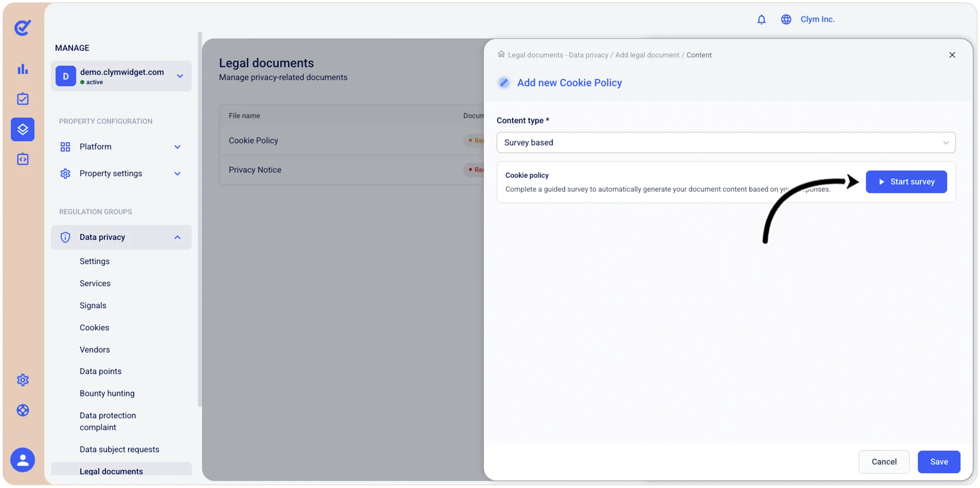The width and height of the screenshot is (980, 488).
Task: Open the checklist tasks sidebar icon
Action: click(22, 99)
